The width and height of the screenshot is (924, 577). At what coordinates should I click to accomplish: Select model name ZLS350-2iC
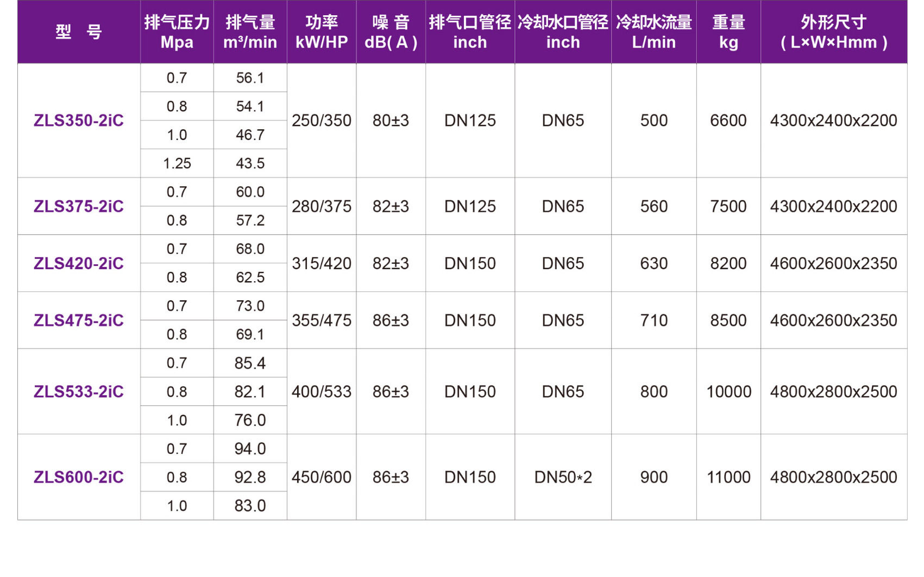79,121
